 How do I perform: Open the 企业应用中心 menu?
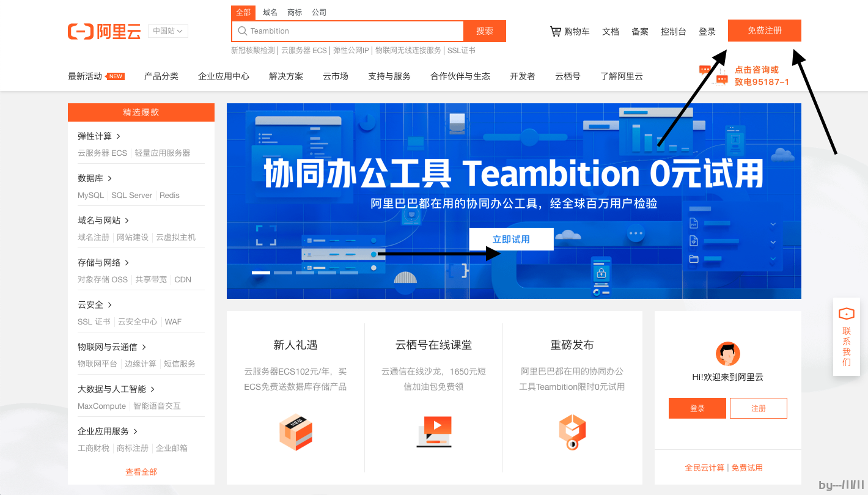(224, 76)
